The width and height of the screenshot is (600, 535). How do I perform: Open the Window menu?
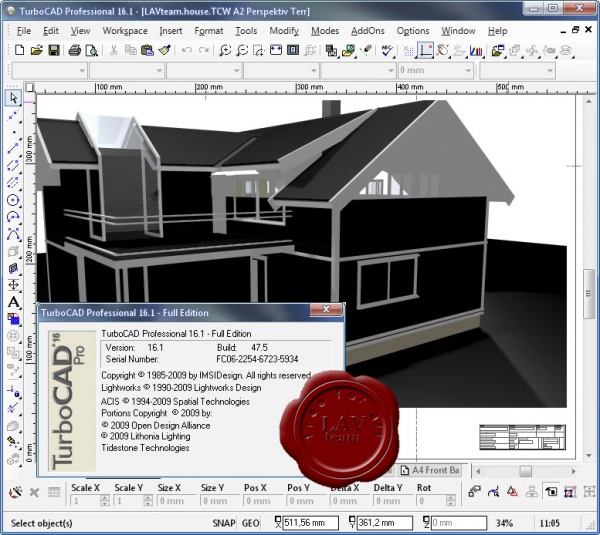[x=458, y=31]
